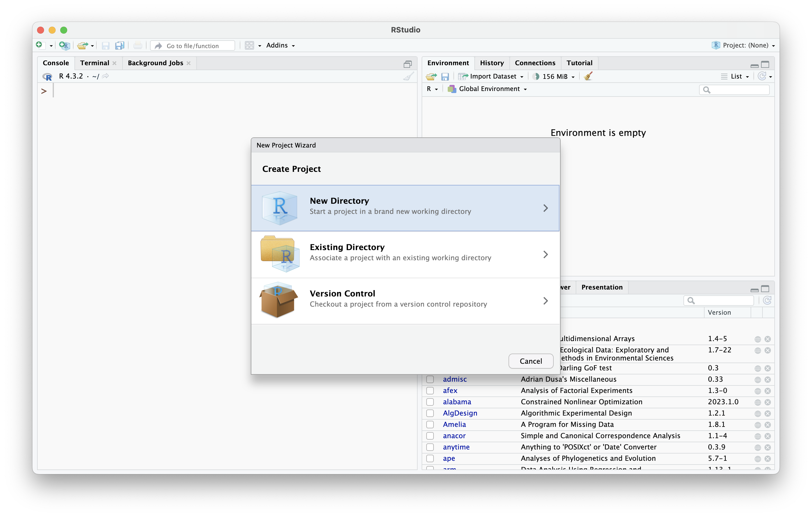Check the admisc package checkbox
This screenshot has width=812, height=517.
430,379
